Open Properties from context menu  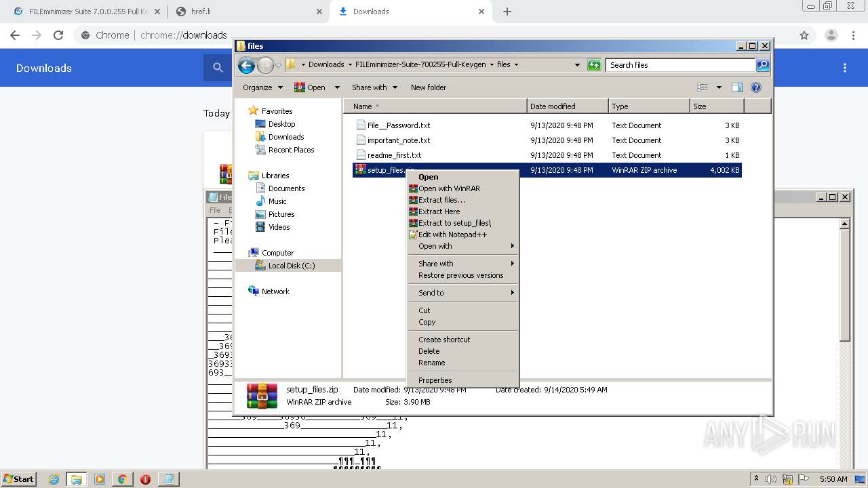462,380
